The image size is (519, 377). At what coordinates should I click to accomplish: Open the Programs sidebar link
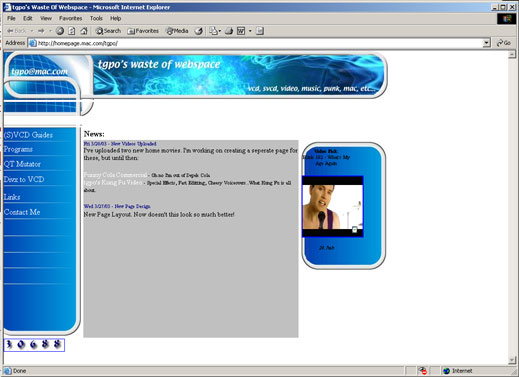pyautogui.click(x=18, y=149)
